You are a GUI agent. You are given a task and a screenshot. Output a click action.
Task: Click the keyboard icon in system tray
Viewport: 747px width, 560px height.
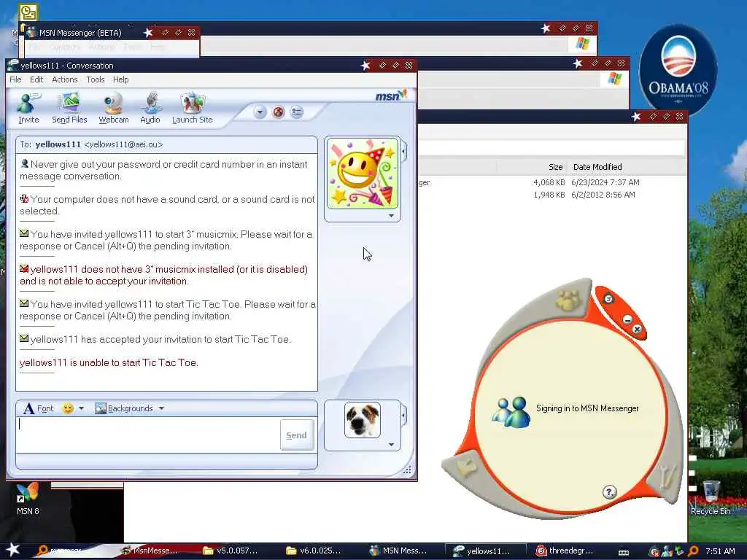click(624, 553)
